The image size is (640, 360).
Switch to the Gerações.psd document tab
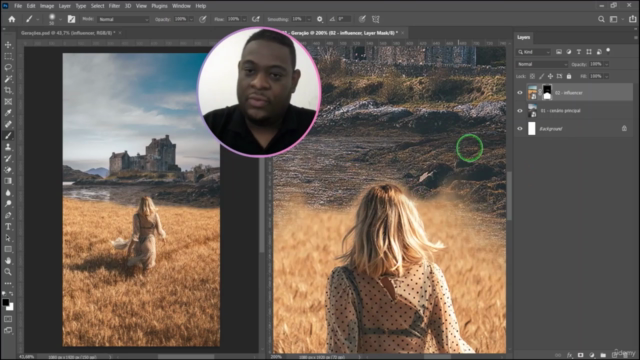coord(68,33)
